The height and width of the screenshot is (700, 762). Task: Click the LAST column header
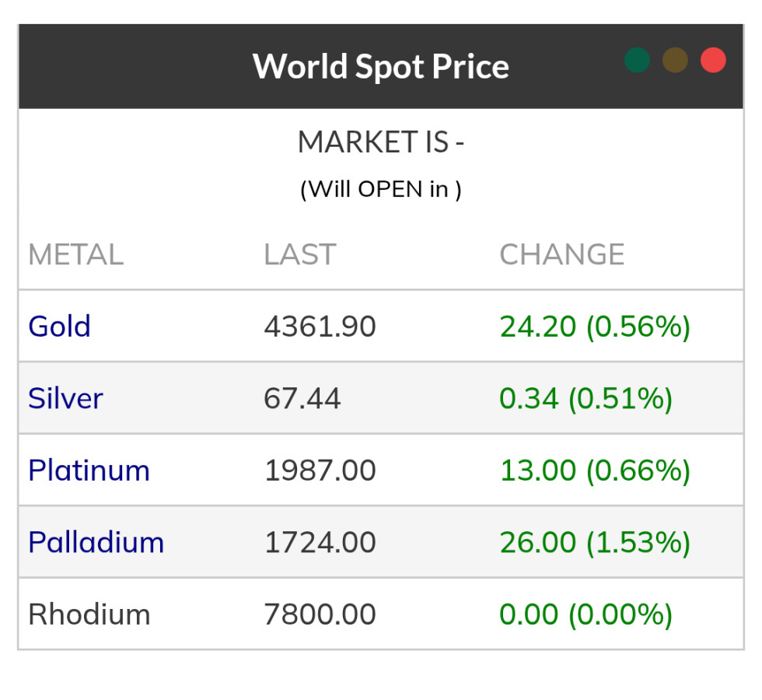coord(299,255)
